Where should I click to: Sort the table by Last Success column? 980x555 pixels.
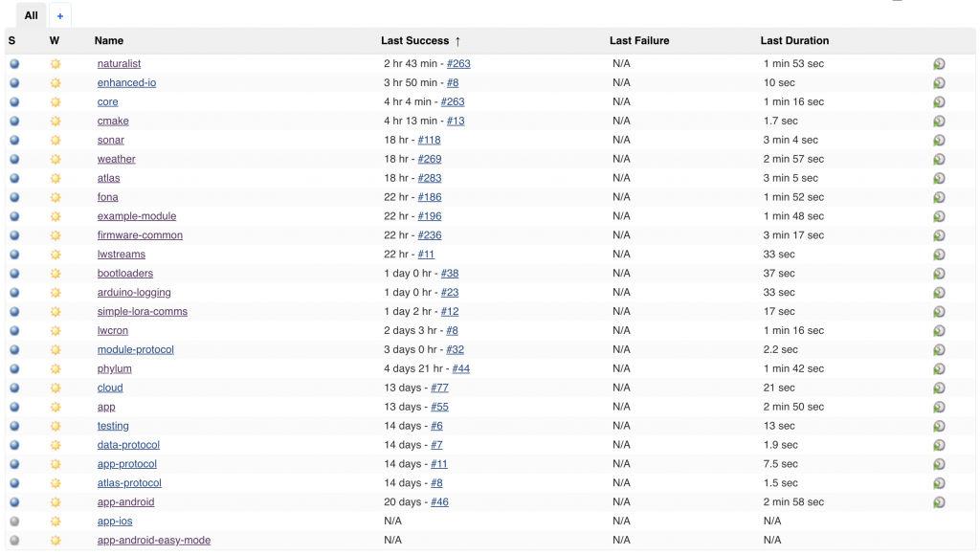(x=414, y=41)
